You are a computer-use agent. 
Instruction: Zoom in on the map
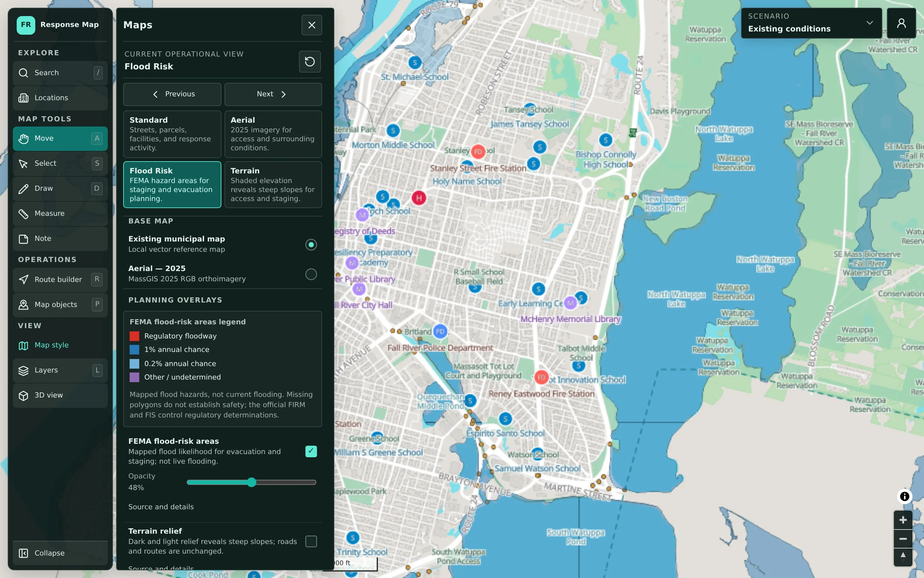pyautogui.click(x=903, y=520)
